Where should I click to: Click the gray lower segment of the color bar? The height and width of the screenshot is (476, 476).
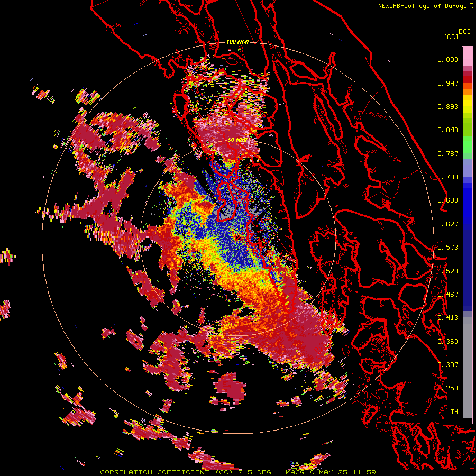467,368
